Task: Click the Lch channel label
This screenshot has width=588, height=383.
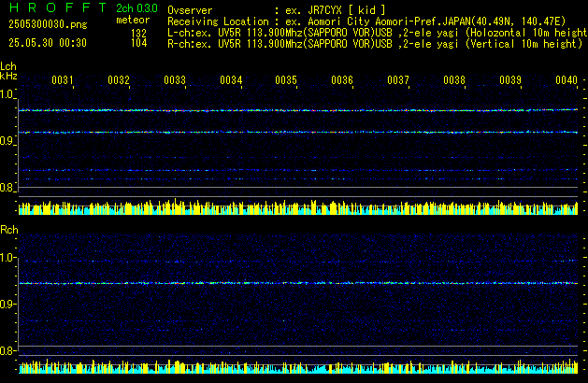Action: point(8,66)
